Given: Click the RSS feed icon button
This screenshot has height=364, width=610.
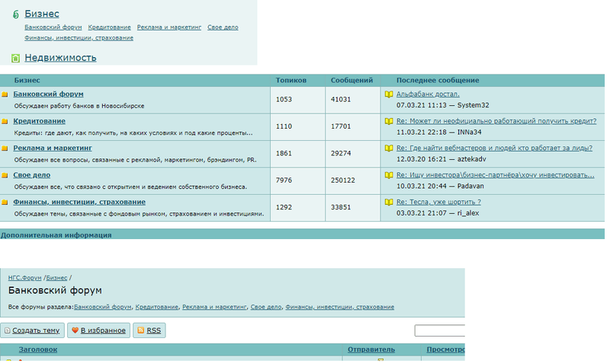Looking at the screenshot, I should 149,330.
